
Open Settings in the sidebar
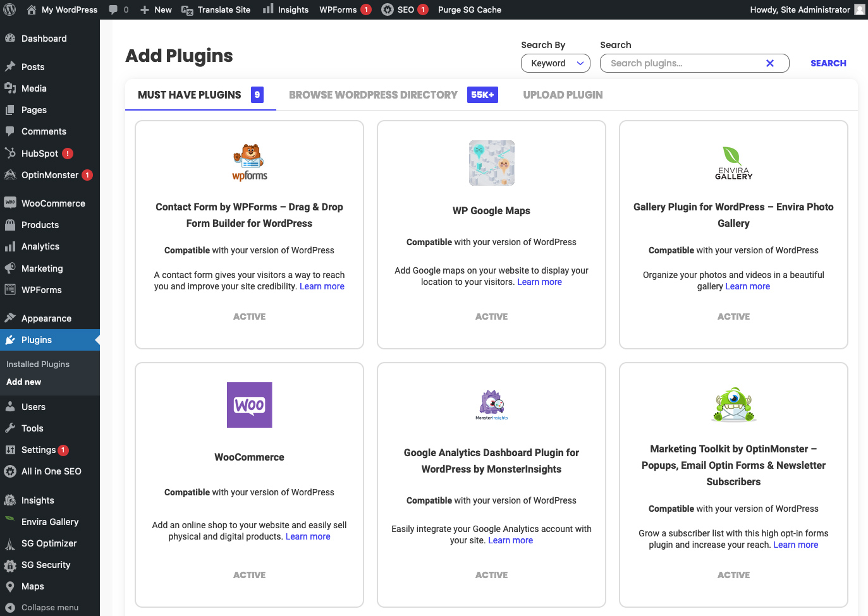50,450
